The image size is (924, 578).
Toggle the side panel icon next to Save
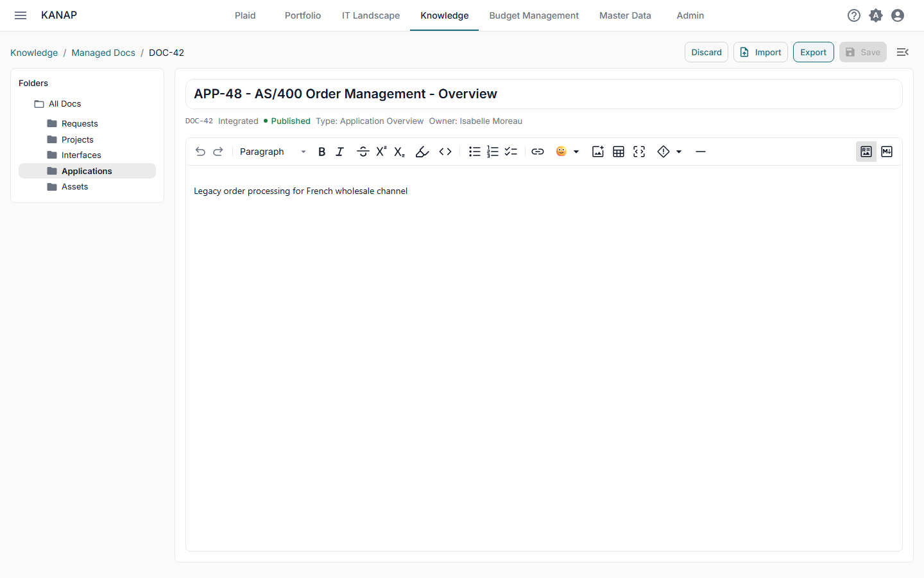[x=903, y=52]
